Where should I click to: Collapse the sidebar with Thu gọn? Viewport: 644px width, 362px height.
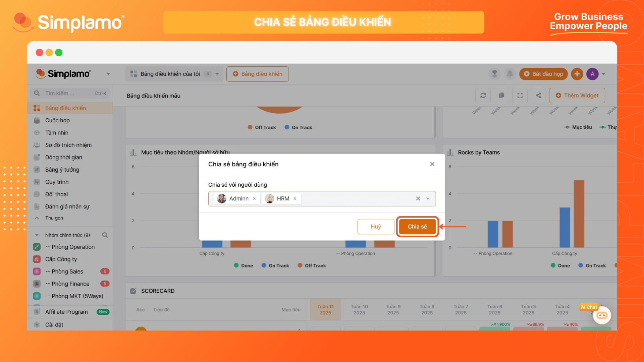tap(54, 218)
